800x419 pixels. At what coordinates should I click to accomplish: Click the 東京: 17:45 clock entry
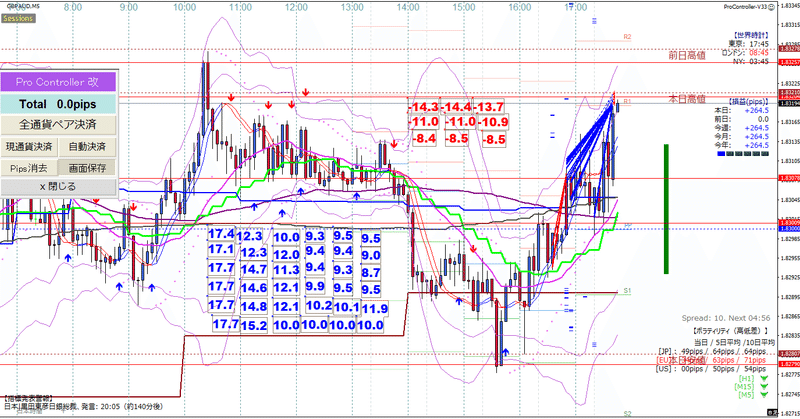click(x=748, y=44)
